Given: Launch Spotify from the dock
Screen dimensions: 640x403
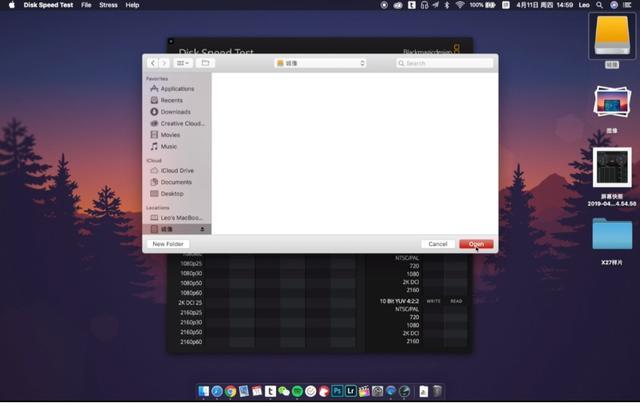Looking at the screenshot, I should 297,391.
